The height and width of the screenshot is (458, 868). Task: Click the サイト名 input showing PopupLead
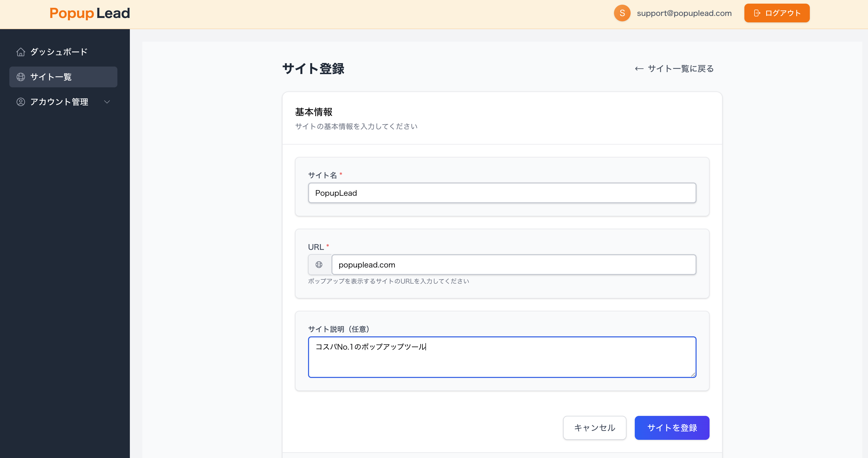pyautogui.click(x=502, y=193)
